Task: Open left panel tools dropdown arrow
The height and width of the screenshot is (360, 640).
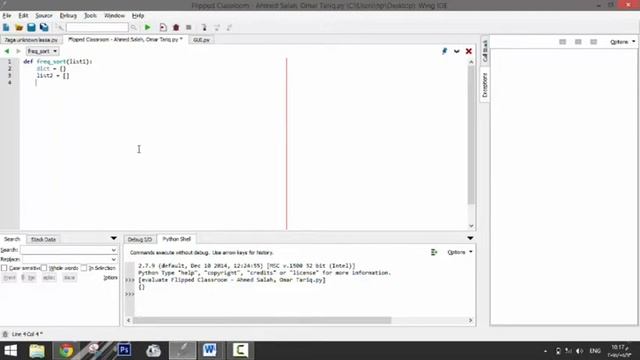Action: point(113,238)
